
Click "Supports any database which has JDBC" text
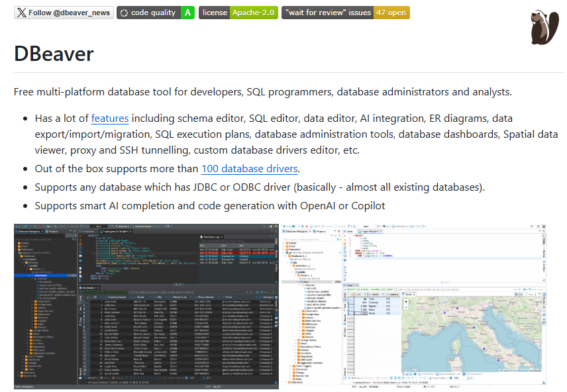click(x=260, y=187)
